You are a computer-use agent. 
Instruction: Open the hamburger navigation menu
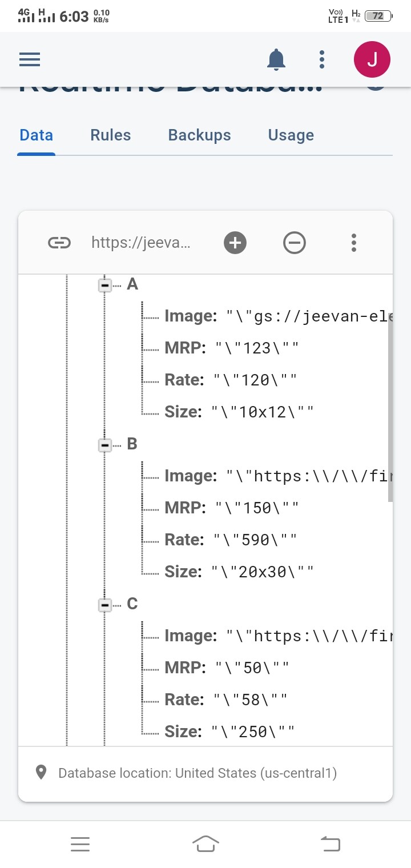[30, 59]
